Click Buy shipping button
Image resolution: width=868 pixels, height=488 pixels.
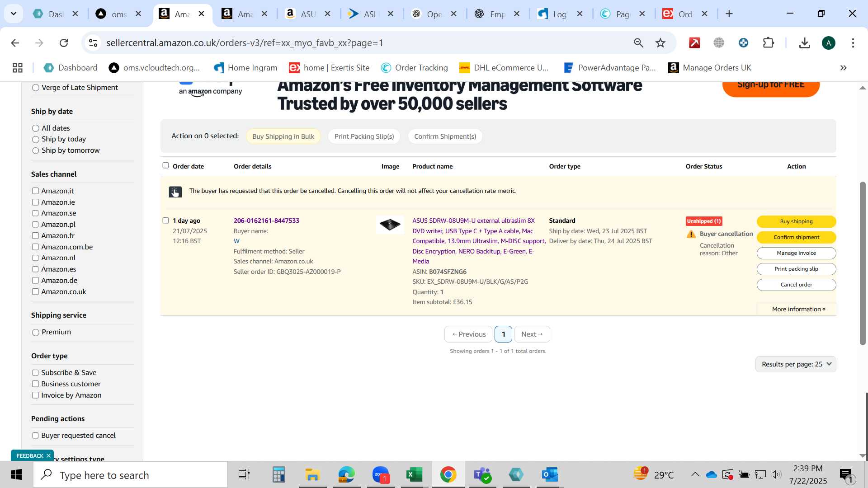[796, 221]
